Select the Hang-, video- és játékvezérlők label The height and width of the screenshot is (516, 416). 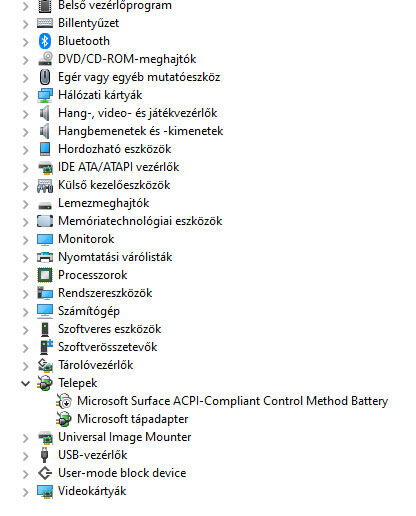point(137,113)
